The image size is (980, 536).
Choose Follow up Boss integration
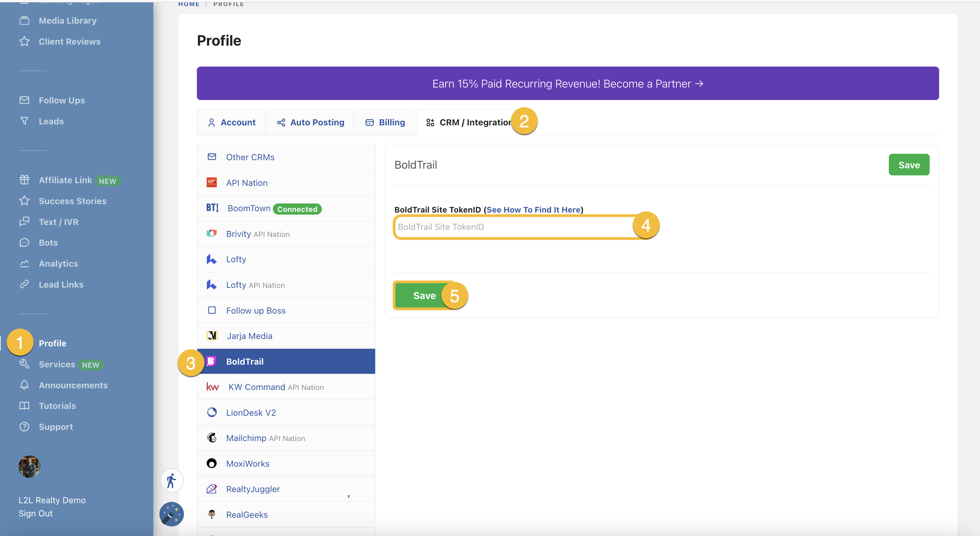click(256, 311)
